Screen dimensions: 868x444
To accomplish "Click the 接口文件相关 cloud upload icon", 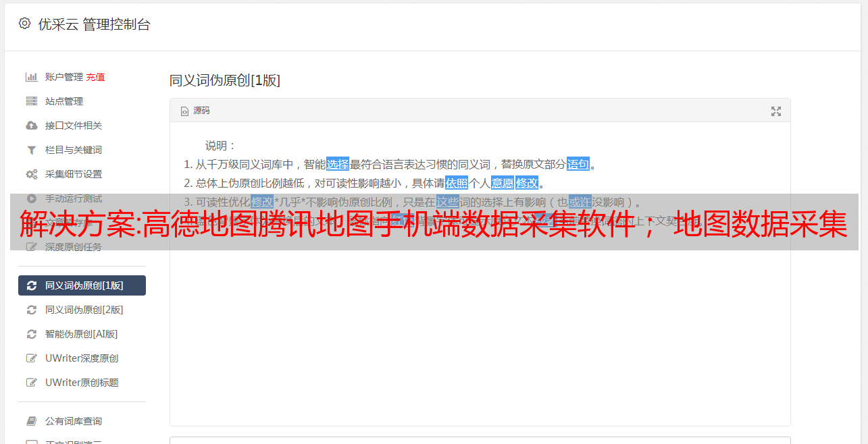I will (x=31, y=126).
